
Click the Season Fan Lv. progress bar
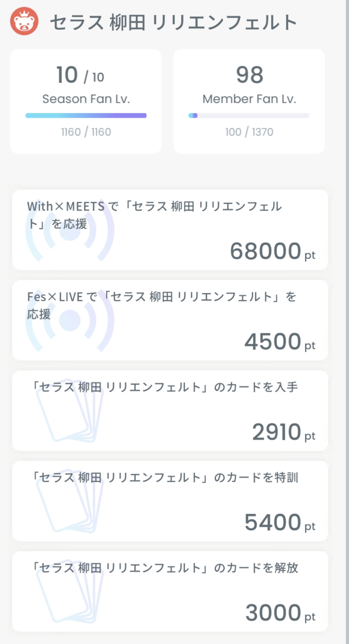click(86, 115)
